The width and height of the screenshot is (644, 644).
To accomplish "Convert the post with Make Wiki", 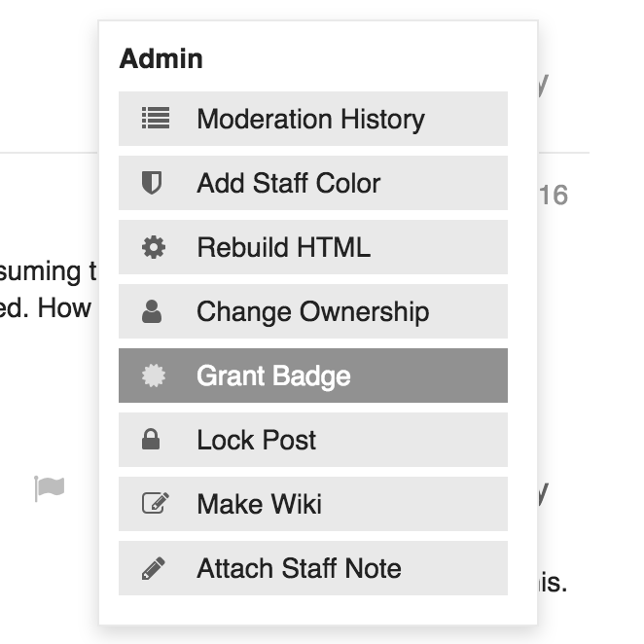I will 259,504.
